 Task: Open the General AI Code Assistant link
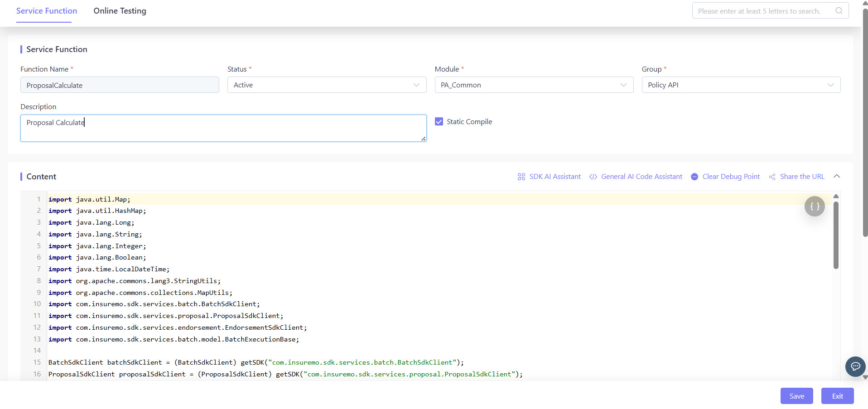click(x=641, y=177)
